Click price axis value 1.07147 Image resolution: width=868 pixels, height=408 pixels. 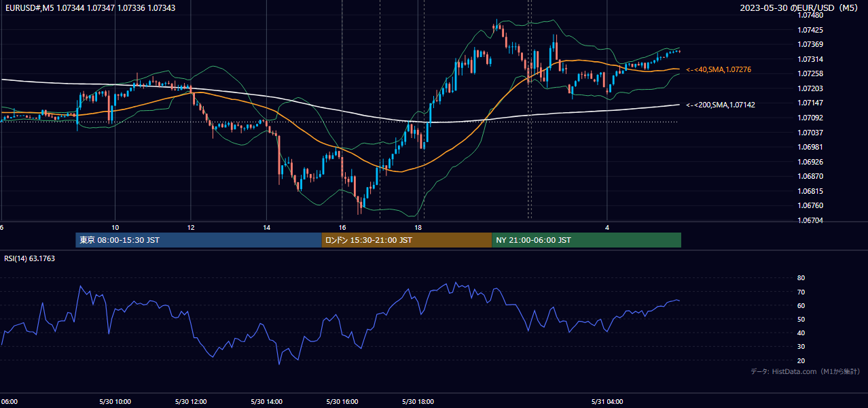(x=811, y=103)
